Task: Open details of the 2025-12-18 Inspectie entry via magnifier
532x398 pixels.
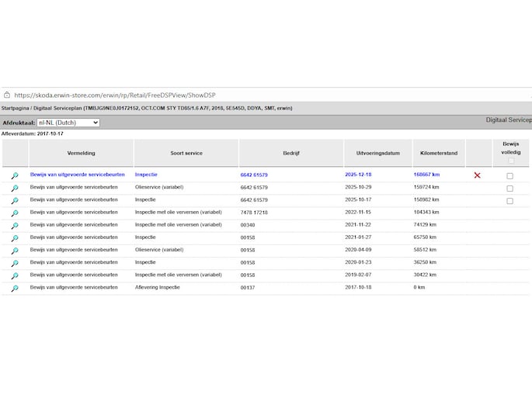Action: click(15, 176)
